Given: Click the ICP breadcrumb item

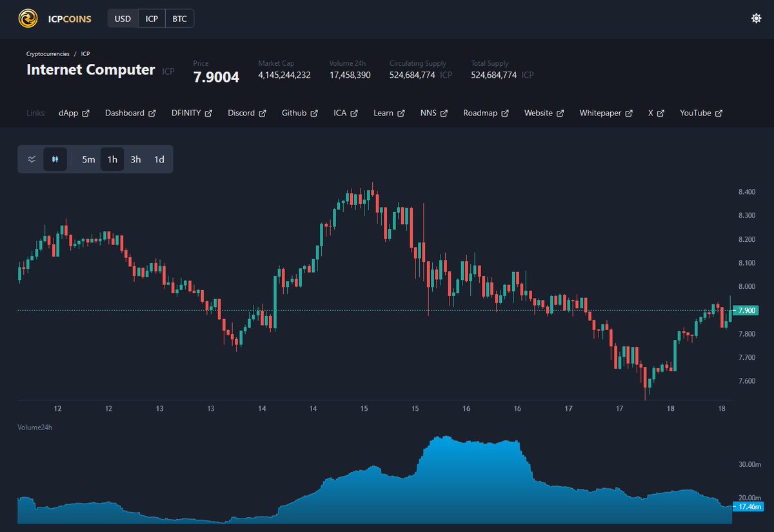Looking at the screenshot, I should [86, 54].
